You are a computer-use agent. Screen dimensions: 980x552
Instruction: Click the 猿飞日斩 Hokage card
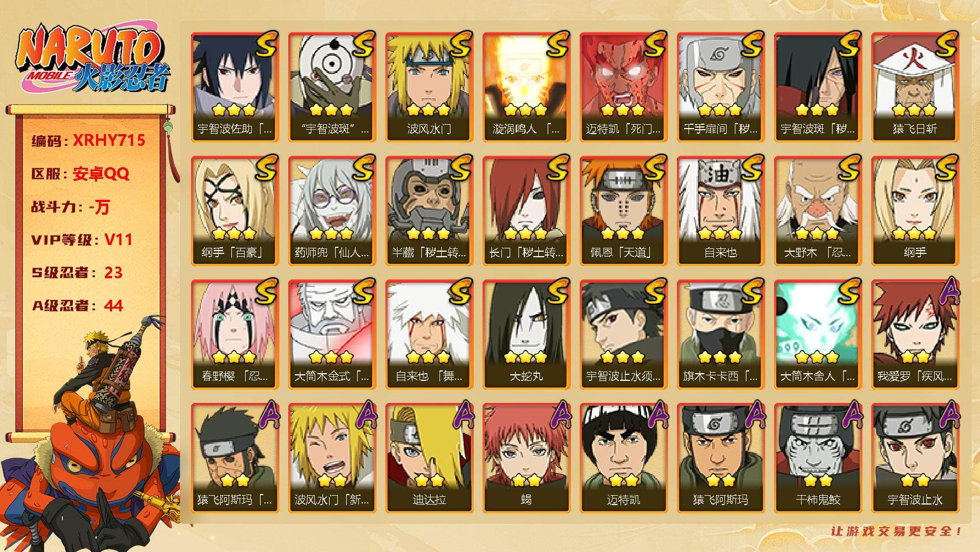(915, 87)
